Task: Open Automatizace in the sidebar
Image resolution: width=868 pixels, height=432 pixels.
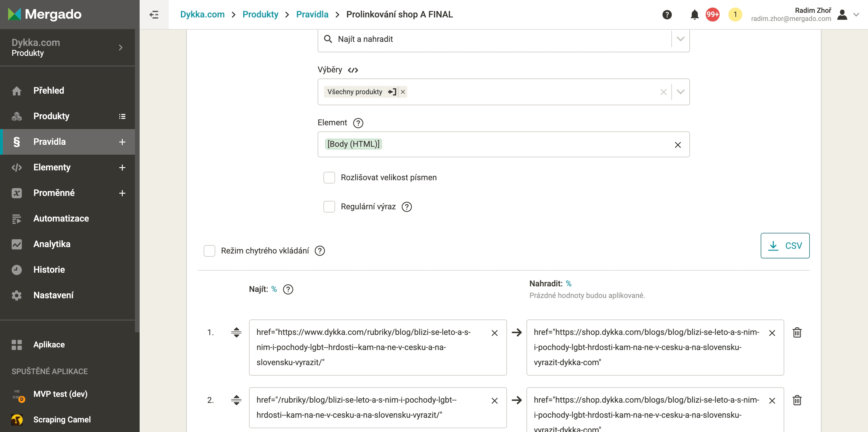Action: (x=61, y=218)
